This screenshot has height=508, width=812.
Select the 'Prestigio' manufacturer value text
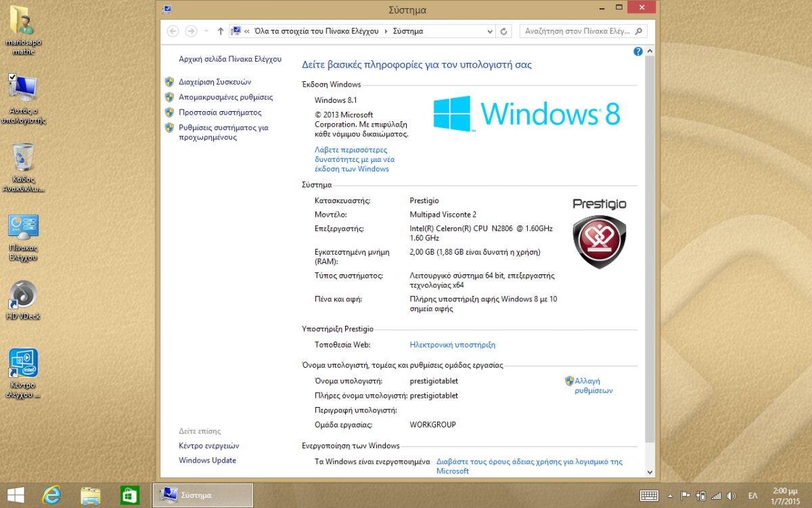(424, 200)
